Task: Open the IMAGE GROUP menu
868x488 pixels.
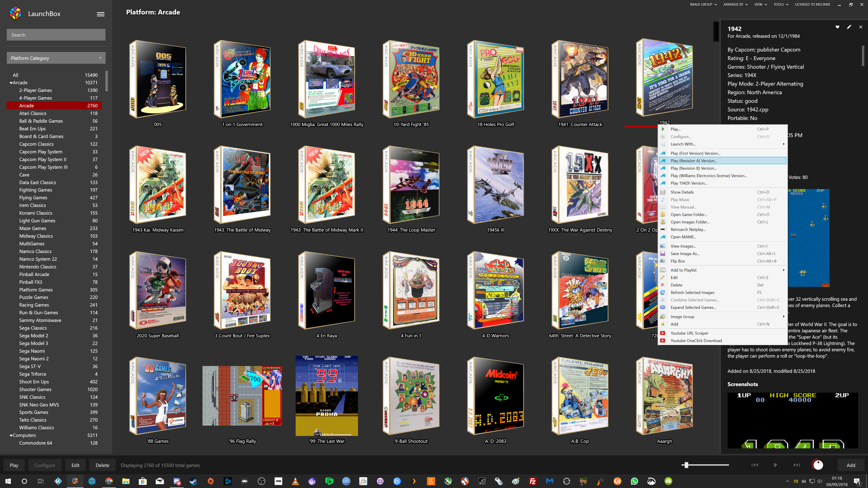Action: click(703, 4)
